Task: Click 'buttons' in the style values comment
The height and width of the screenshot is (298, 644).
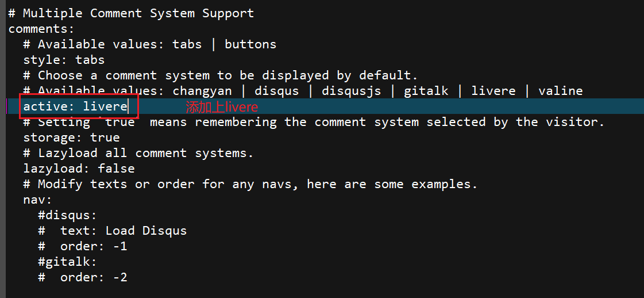Action: click(250, 44)
